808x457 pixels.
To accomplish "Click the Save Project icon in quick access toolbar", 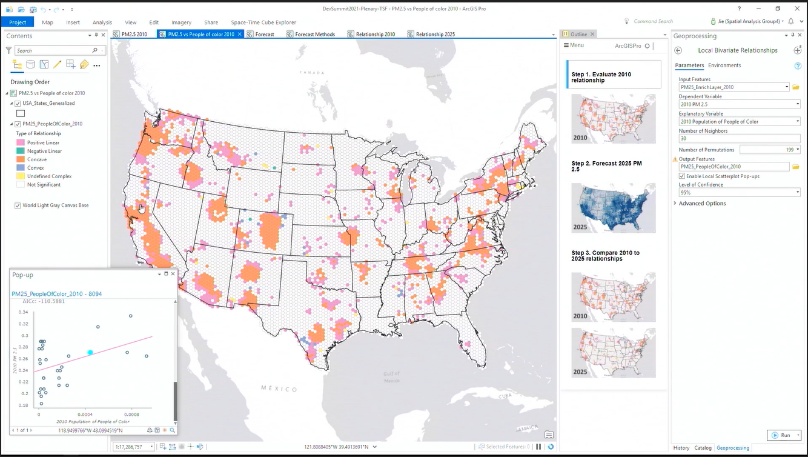I will pyautogui.click(x=33, y=9).
